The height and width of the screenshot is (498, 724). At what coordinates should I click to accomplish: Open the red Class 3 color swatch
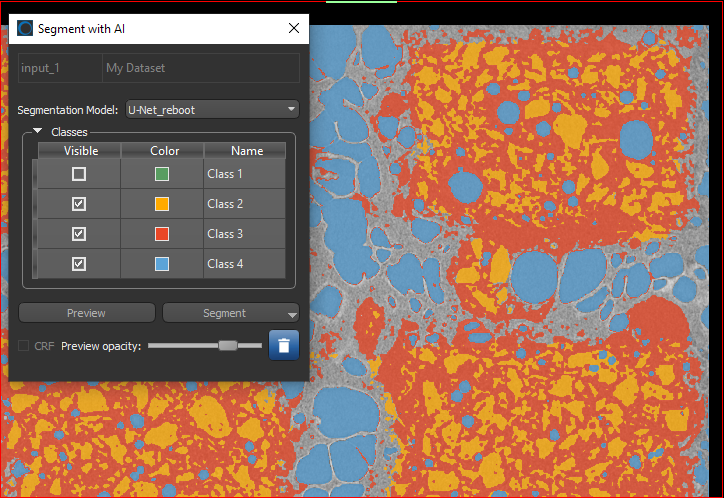162,234
